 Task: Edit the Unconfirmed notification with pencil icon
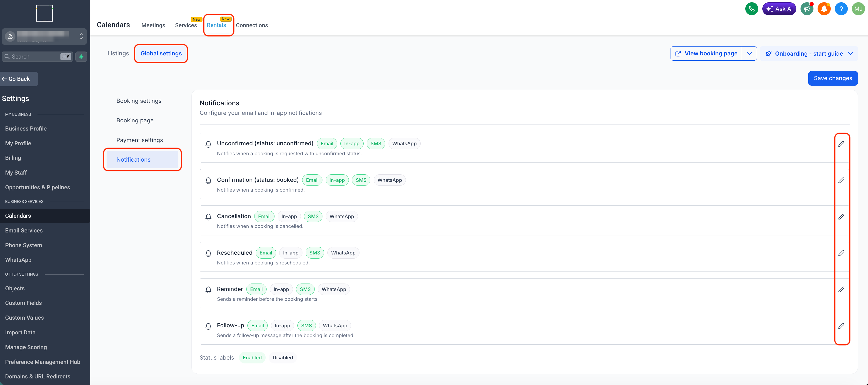(x=841, y=144)
